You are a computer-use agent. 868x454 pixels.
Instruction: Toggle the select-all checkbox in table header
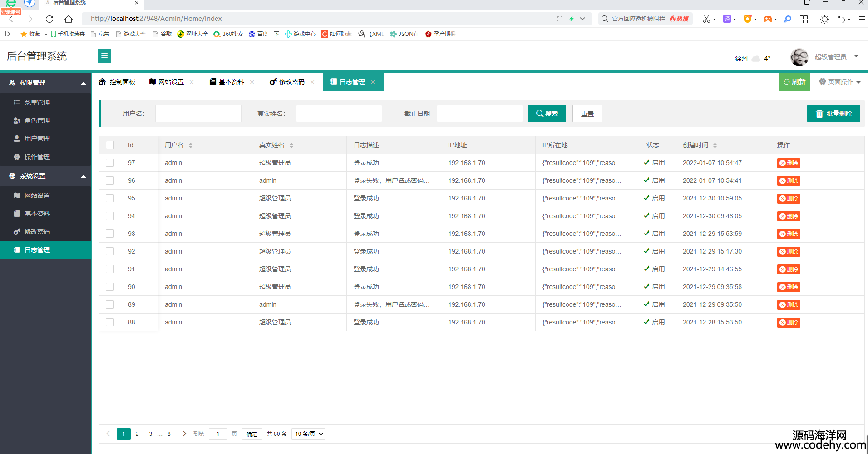coord(110,145)
